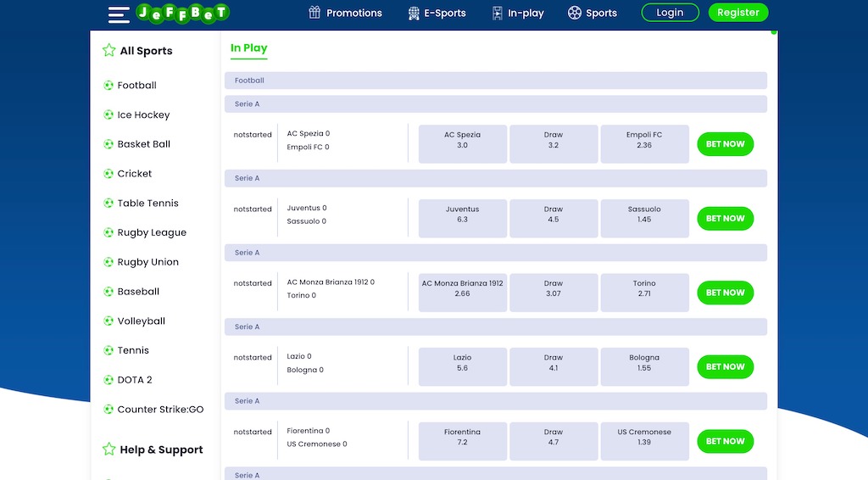The width and height of the screenshot is (868, 480).
Task: Bet now on Monza vs Torino
Action: tap(726, 293)
